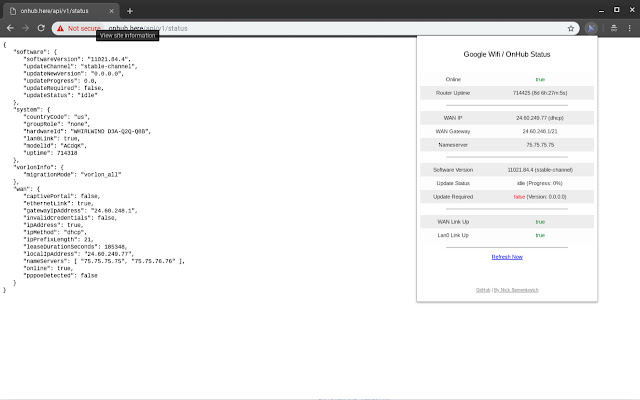Viewport: 640px width, 400px height.
Task: Click the "ipPrefixLength": 21 line
Action: tap(58, 240)
